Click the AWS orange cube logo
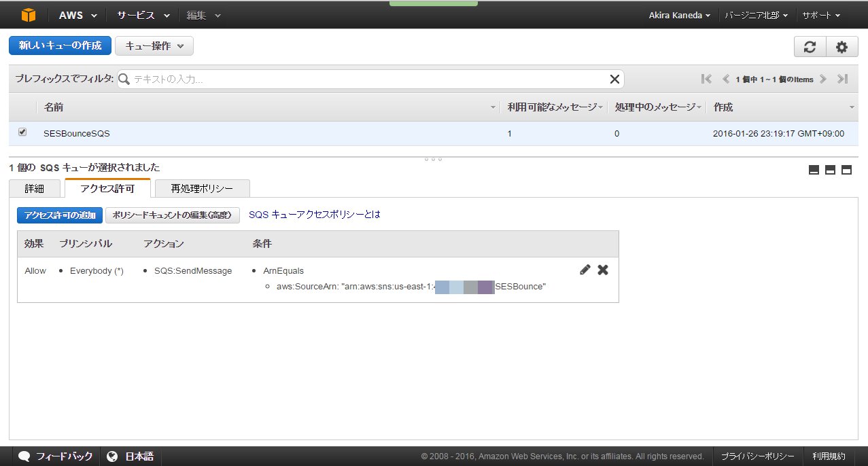This screenshot has width=868, height=466. click(27, 15)
